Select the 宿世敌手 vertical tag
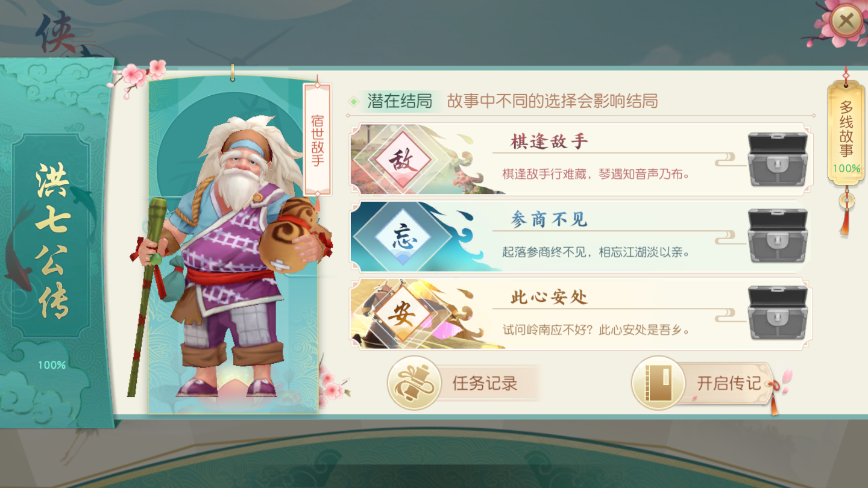This screenshot has height=488, width=868. 318,140
